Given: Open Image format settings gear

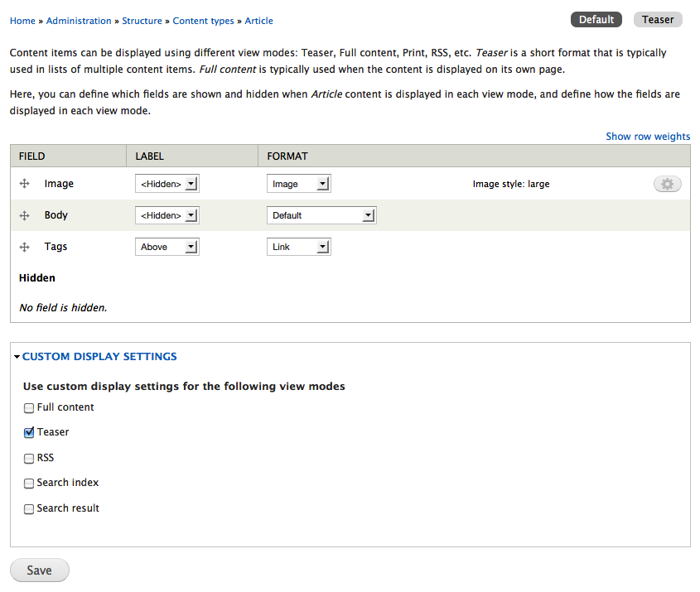Looking at the screenshot, I should (x=667, y=184).
